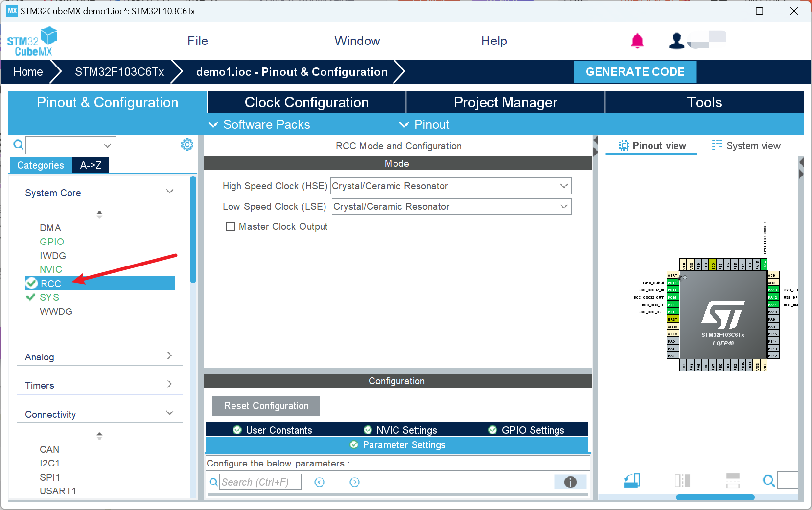Click Reset Configuration button
Screen dimensions: 812x510
266,406
